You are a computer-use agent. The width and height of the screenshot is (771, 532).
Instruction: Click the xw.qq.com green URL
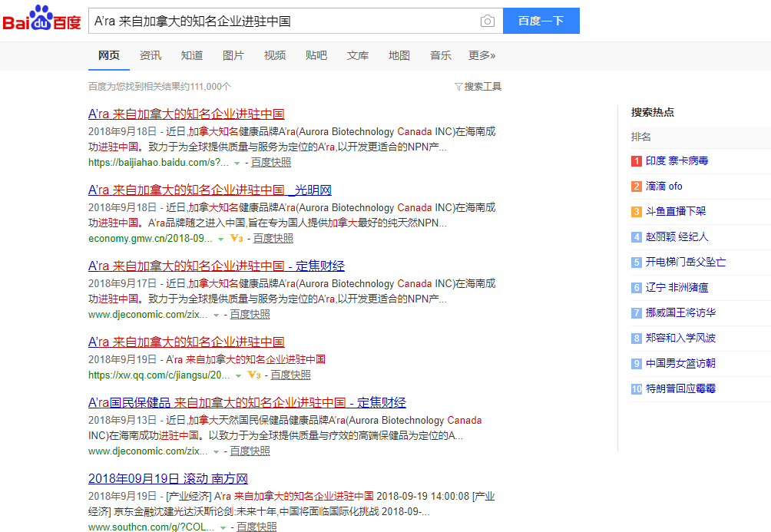pos(159,375)
